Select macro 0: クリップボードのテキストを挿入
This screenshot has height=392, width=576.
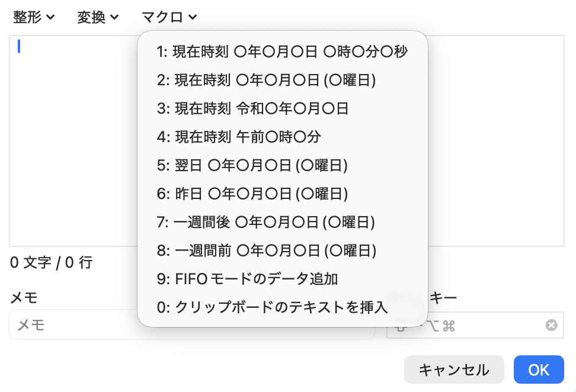tap(282, 307)
